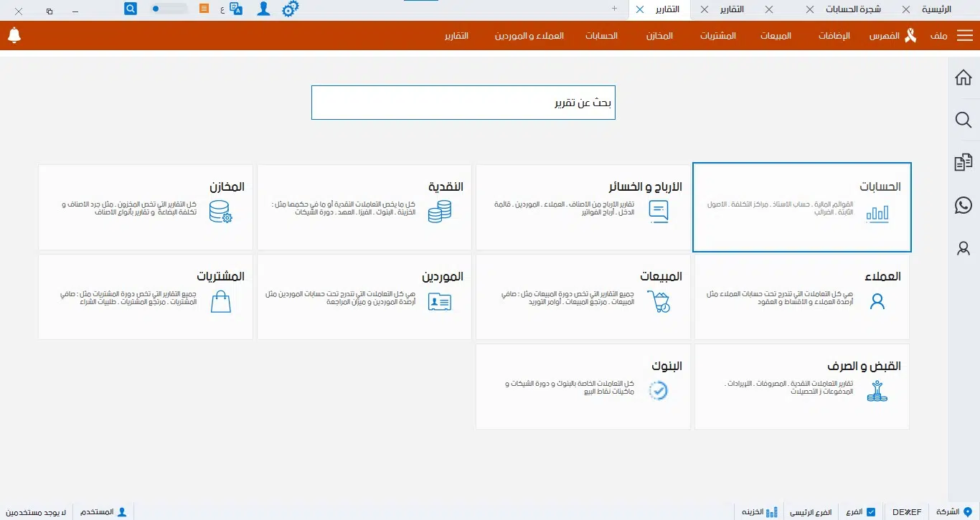The image size is (980, 520).
Task: Open the language translation icon
Action: tap(235, 9)
